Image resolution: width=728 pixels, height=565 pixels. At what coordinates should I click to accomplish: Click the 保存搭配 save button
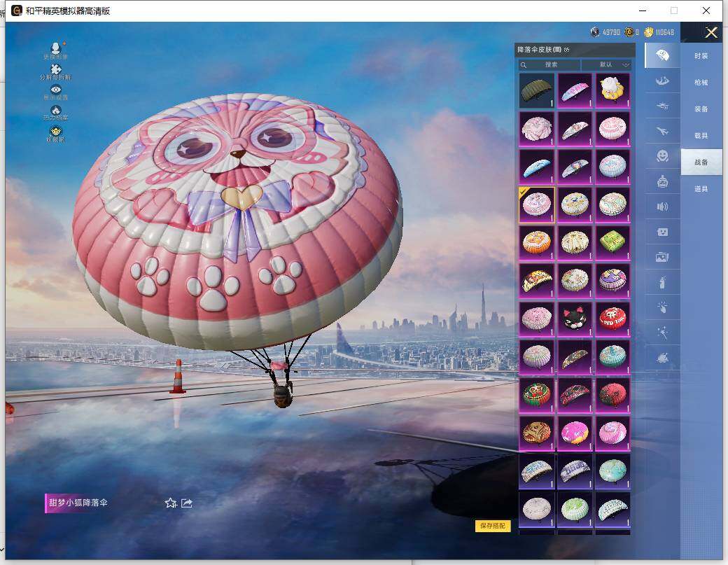493,526
